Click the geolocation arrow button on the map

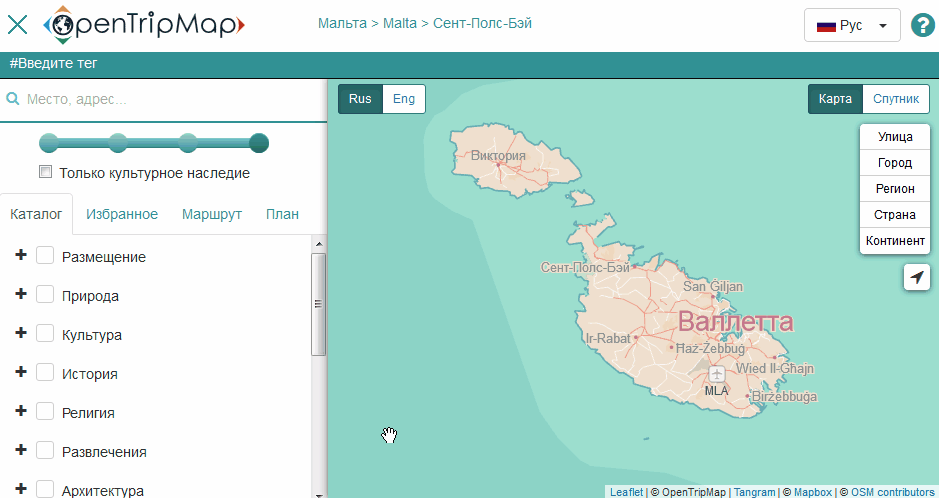917,278
